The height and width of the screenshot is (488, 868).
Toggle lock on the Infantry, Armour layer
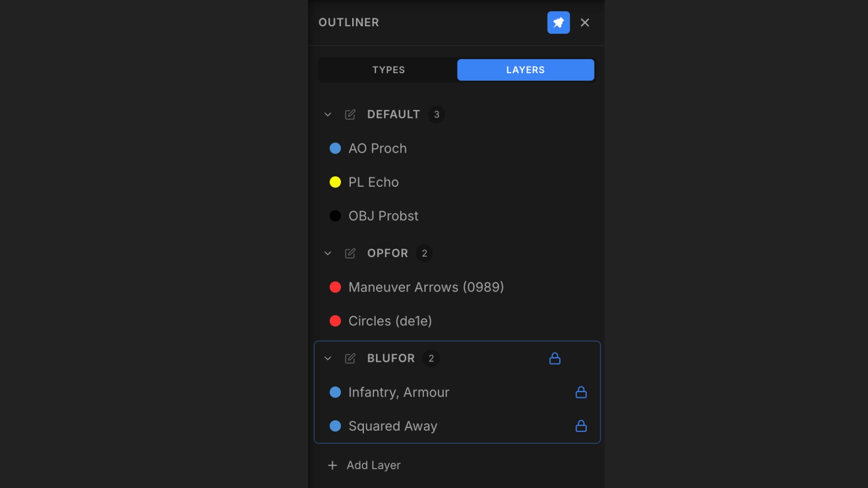[581, 392]
